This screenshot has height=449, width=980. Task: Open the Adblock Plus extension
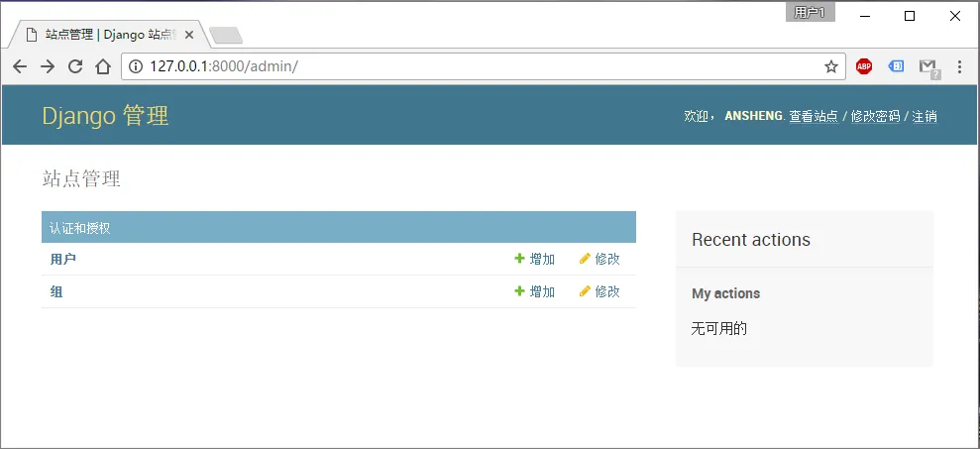[864, 66]
